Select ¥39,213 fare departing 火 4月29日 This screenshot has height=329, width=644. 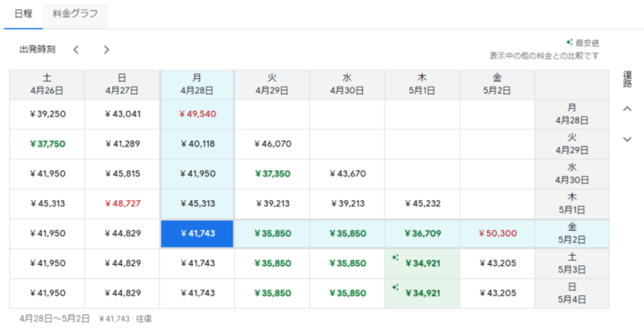click(x=272, y=204)
